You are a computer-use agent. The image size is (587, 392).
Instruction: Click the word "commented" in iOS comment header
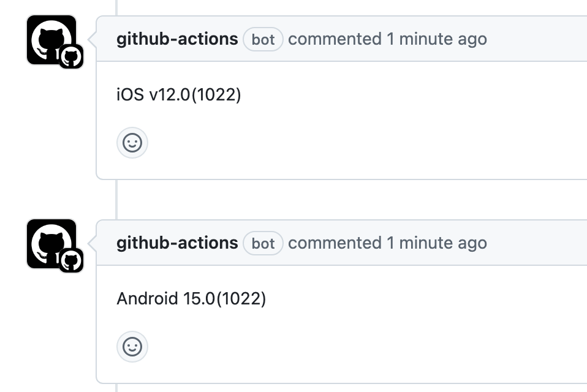335,39
